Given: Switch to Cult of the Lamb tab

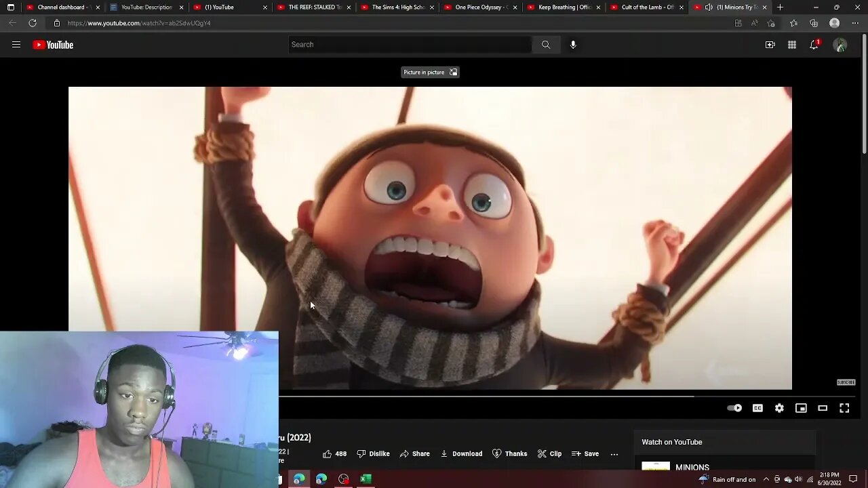Looking at the screenshot, I should (647, 7).
